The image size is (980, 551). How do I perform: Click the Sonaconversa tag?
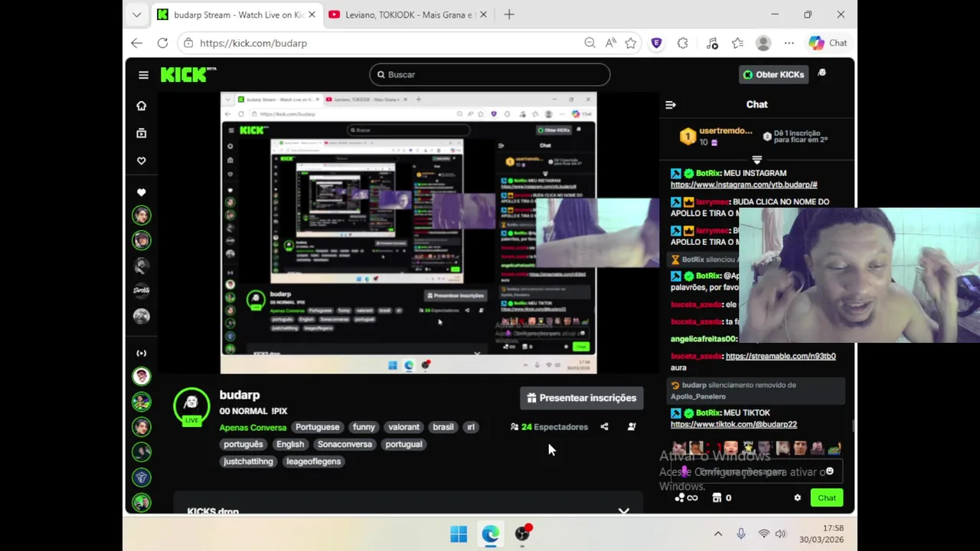tap(345, 444)
